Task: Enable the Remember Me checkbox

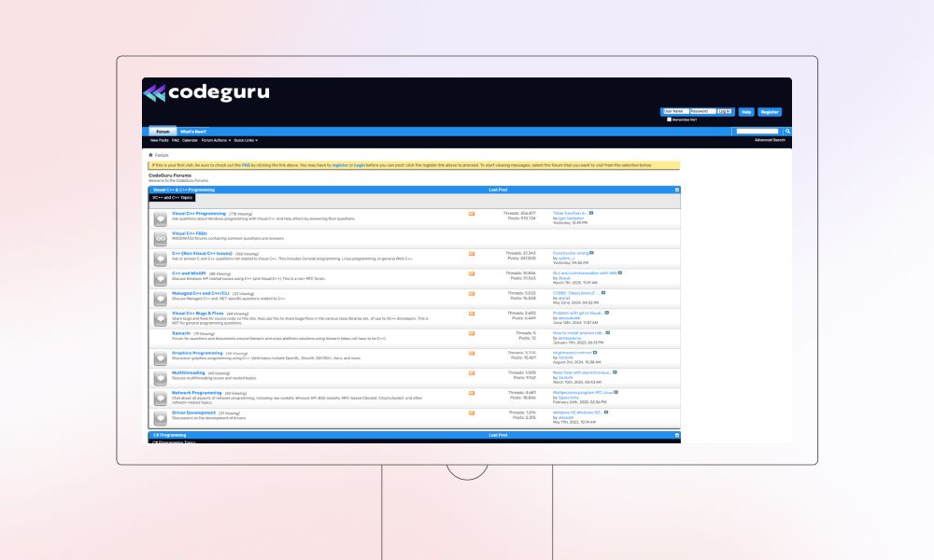Action: [669, 119]
